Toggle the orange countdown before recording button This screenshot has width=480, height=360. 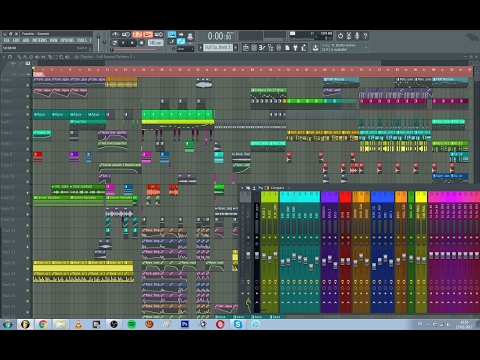[x=137, y=34]
